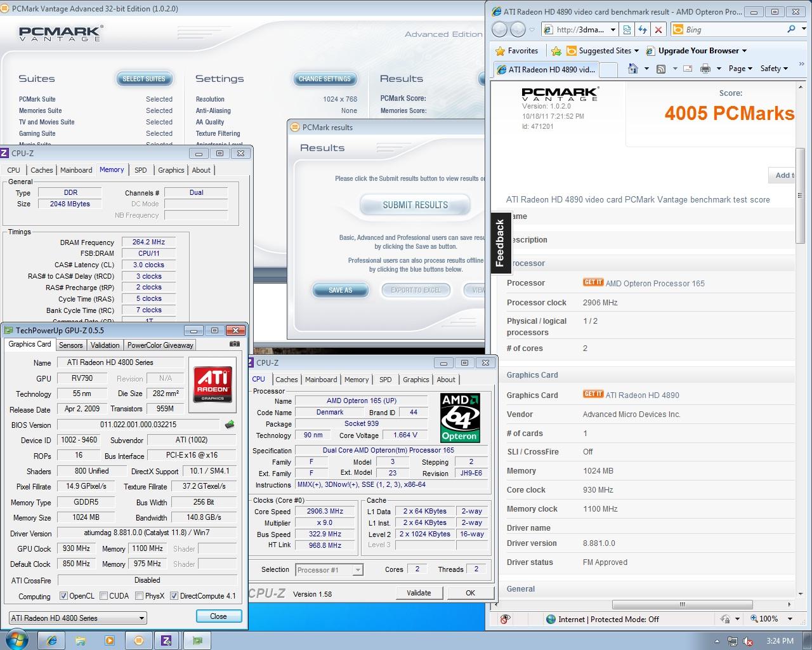
Task: Open Windows Media Player from the taskbar
Action: click(109, 640)
